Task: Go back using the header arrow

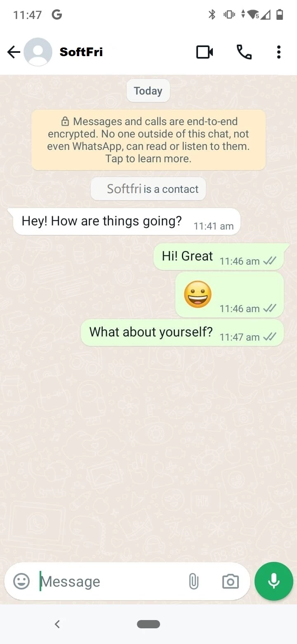Action: click(14, 52)
